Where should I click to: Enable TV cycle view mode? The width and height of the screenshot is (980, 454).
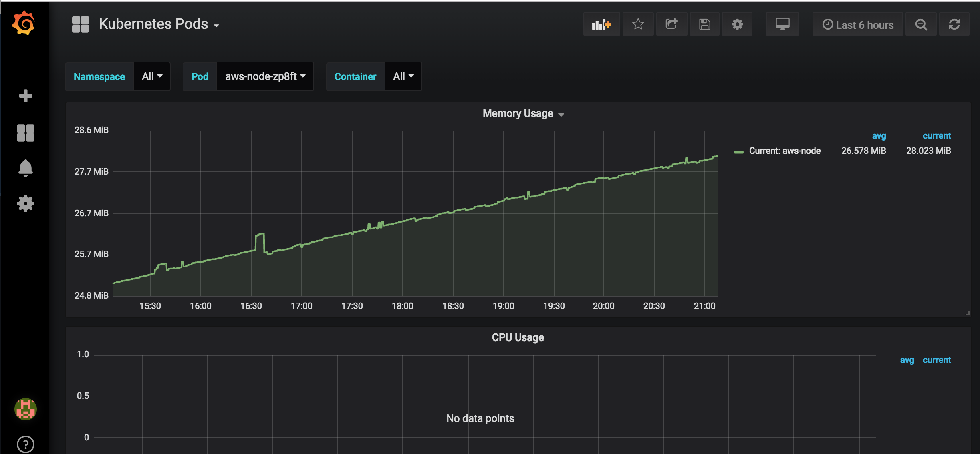(782, 24)
